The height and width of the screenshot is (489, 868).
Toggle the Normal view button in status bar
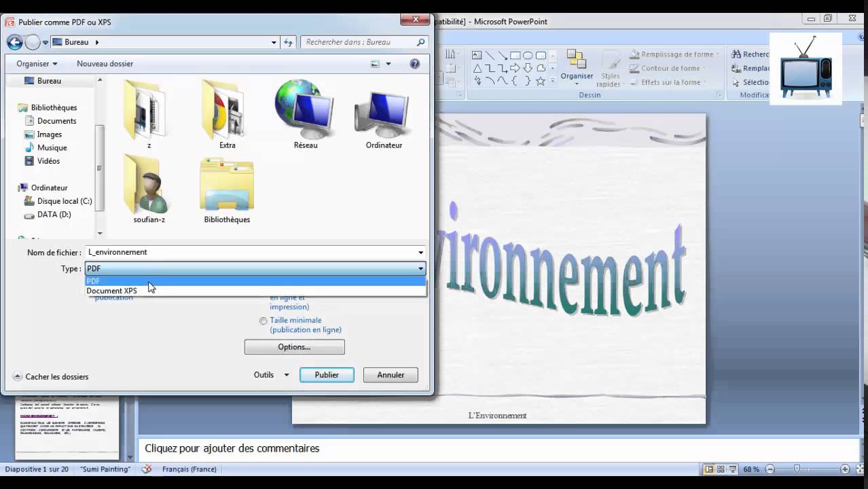click(708, 469)
